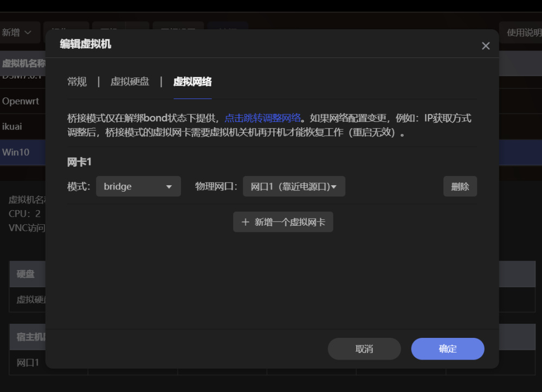Open the 点击跳转调整网络 link
Viewport: 542px width, 392px height.
[x=263, y=118]
